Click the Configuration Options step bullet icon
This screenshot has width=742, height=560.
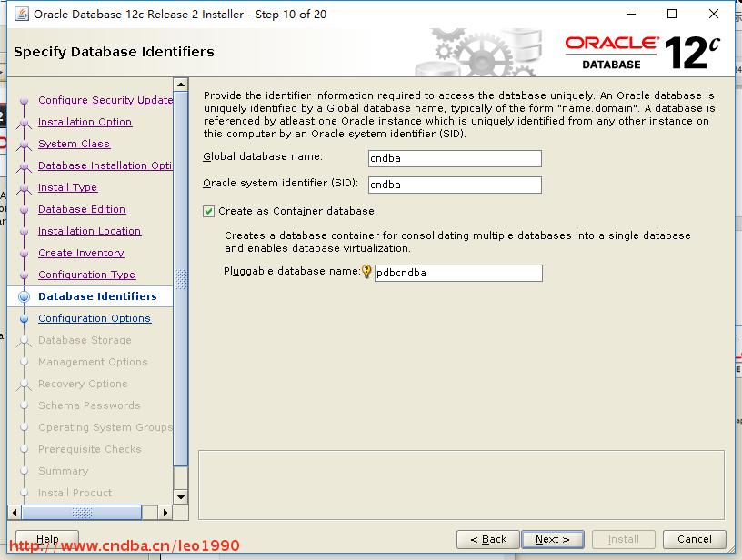pyautogui.click(x=25, y=319)
